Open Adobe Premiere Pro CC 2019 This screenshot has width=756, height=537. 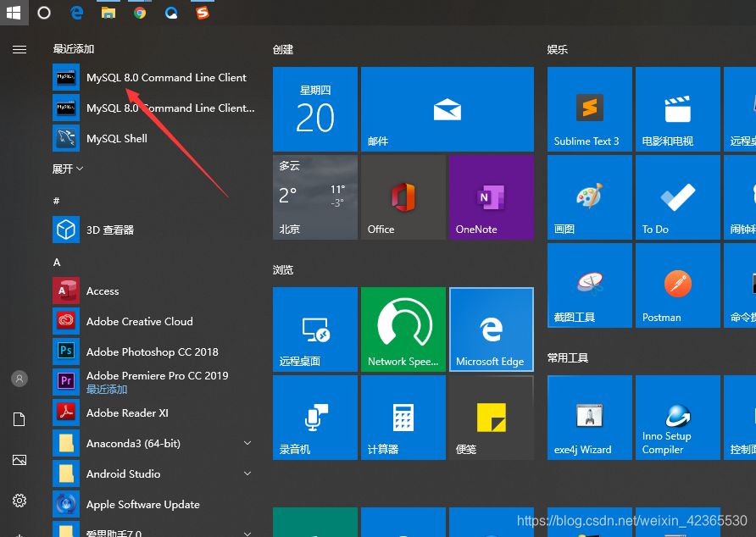pos(154,382)
